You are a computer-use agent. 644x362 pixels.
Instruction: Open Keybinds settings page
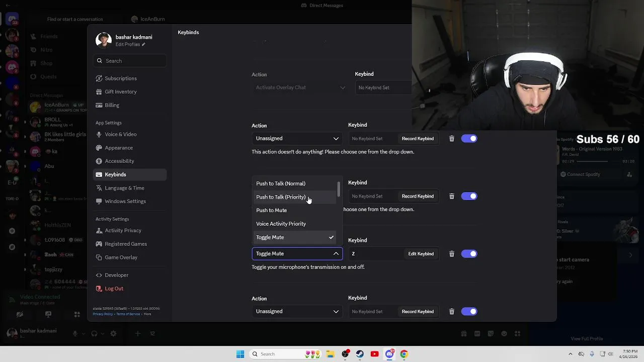130,174
